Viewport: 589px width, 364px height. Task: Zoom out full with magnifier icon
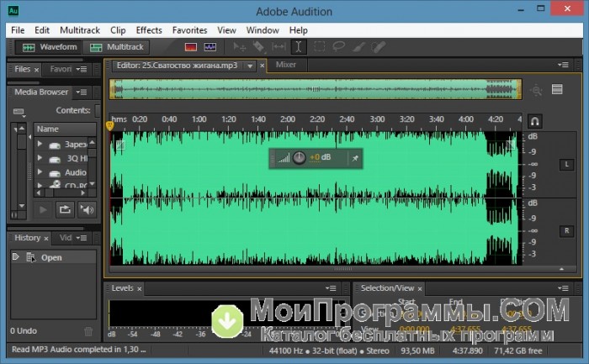point(536,90)
